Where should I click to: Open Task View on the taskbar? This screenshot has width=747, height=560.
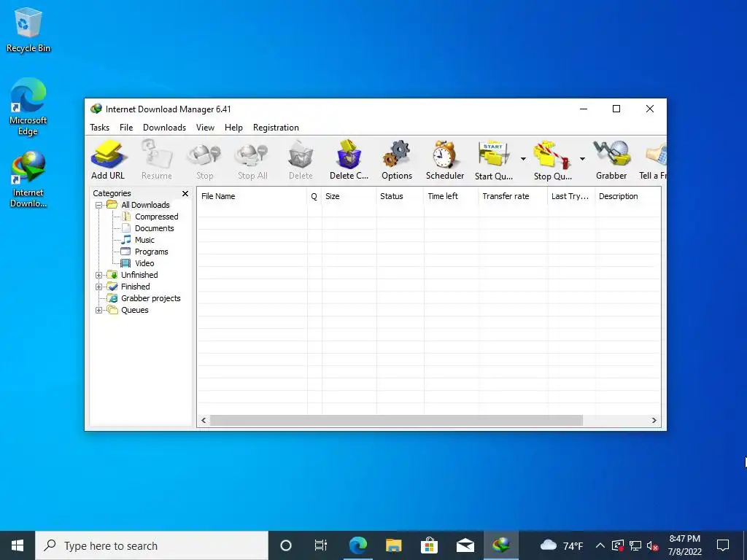[321, 545]
